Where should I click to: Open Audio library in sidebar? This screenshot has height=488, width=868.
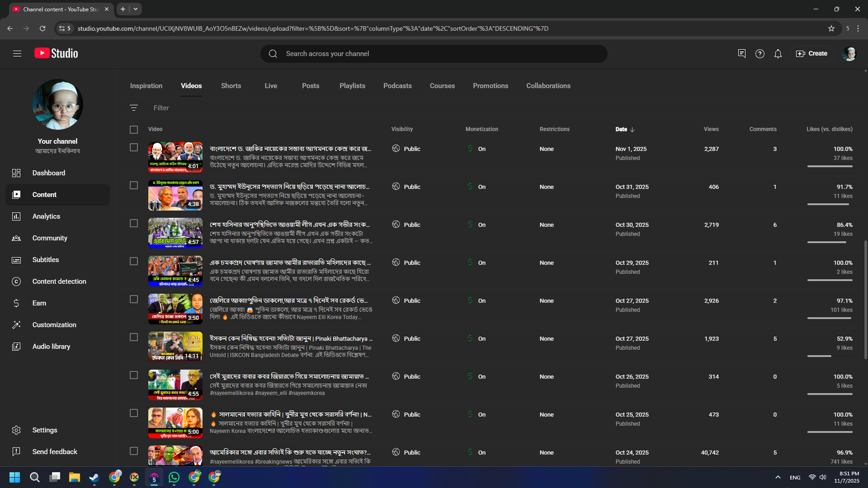click(51, 346)
